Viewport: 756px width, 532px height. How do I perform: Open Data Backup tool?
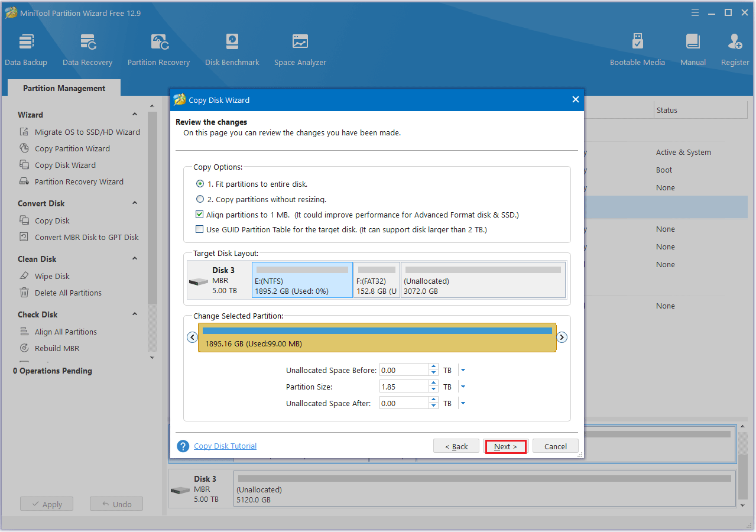point(26,50)
